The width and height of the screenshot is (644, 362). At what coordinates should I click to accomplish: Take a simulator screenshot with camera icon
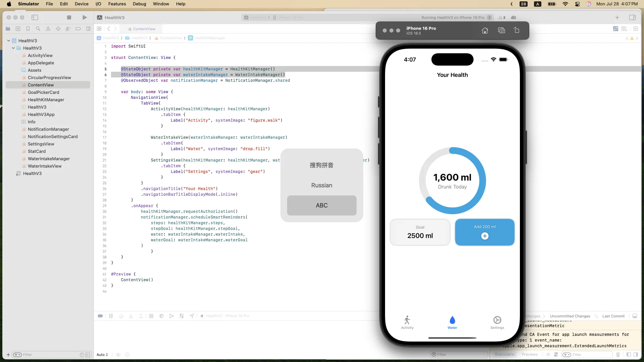click(x=501, y=31)
